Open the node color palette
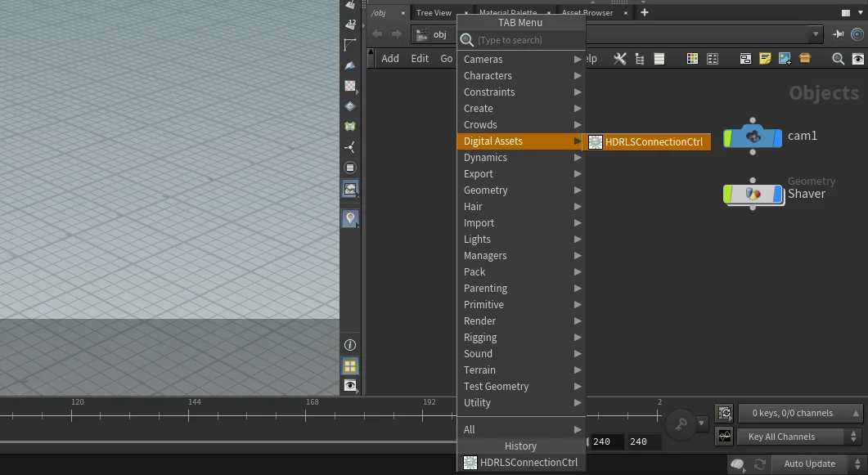The height and width of the screenshot is (475, 868). tap(692, 59)
